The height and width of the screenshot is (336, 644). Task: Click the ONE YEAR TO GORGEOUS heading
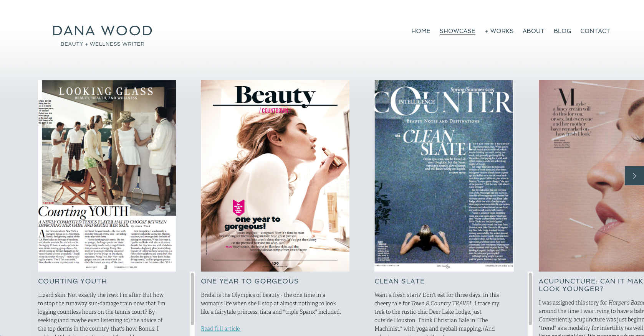[x=250, y=281]
